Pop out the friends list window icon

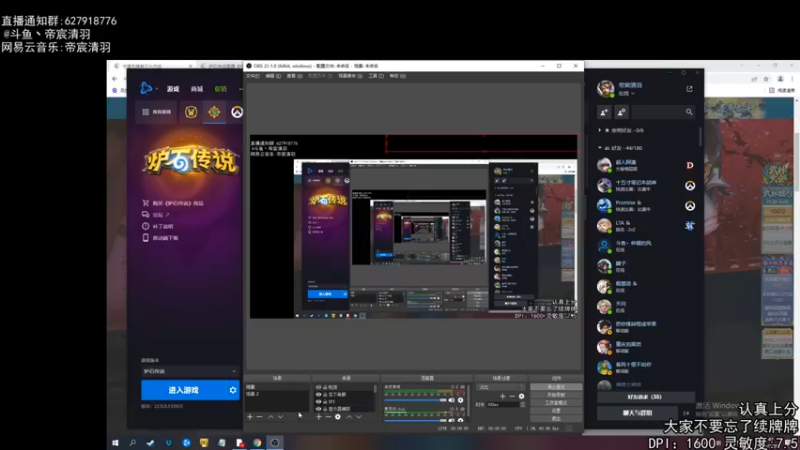(x=689, y=89)
